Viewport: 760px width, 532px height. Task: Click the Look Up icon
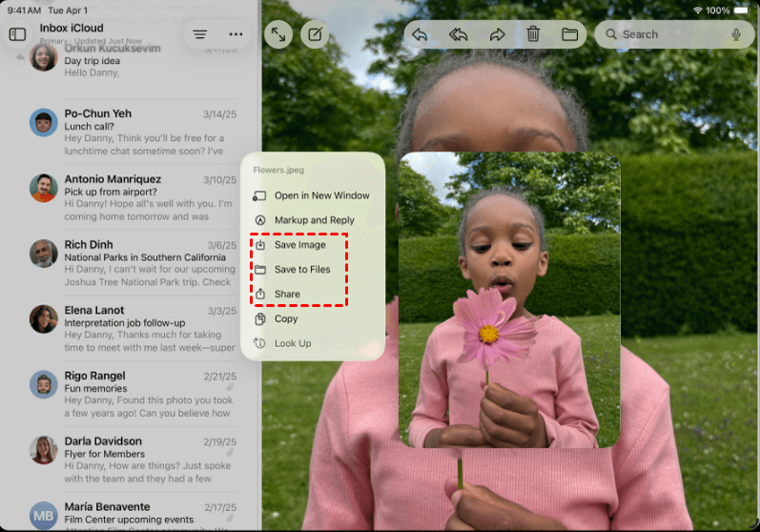click(x=259, y=343)
